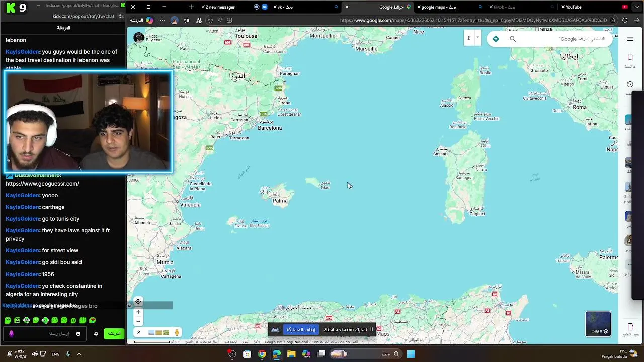Open File Explorer from taskbar
The height and width of the screenshot is (362, 644).
(x=291, y=354)
